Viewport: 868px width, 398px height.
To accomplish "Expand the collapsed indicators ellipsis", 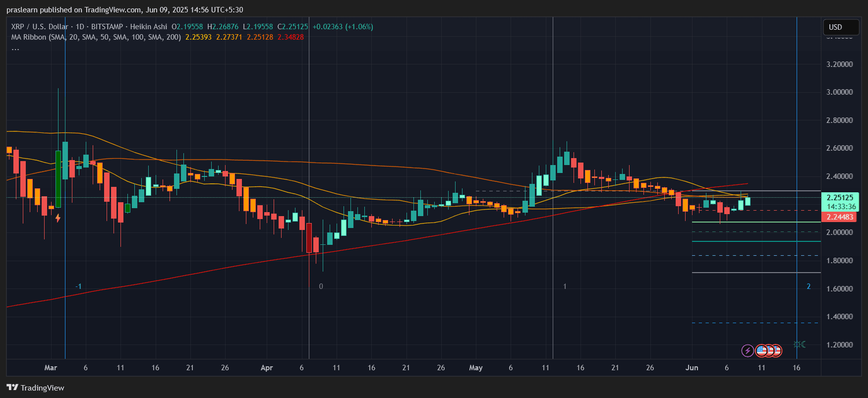I will [x=15, y=48].
